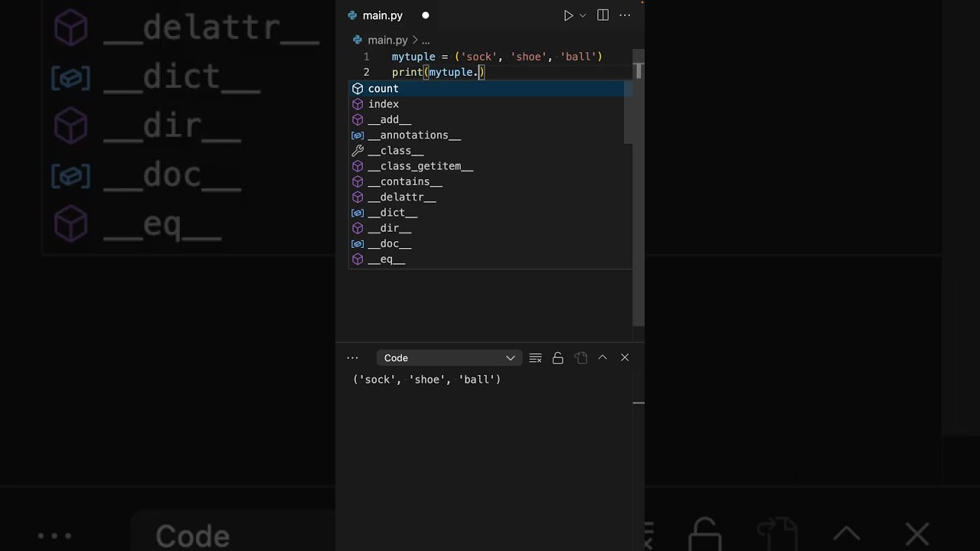Open output log in editor icon

click(580, 357)
